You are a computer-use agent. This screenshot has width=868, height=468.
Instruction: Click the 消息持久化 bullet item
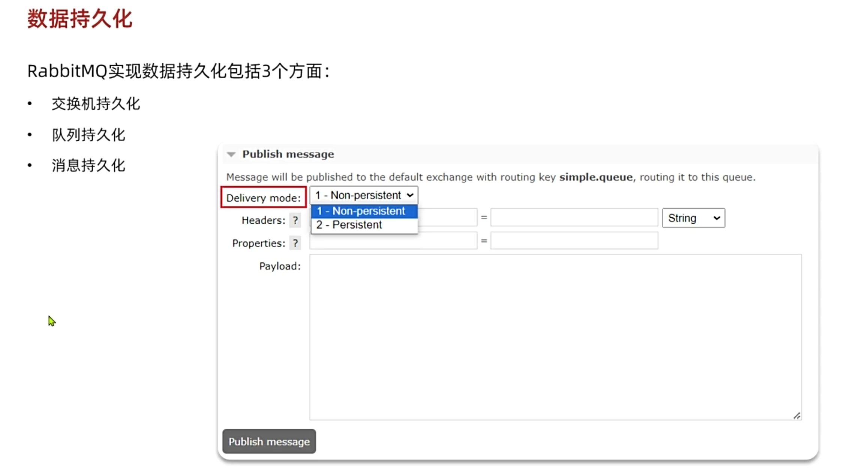(88, 165)
